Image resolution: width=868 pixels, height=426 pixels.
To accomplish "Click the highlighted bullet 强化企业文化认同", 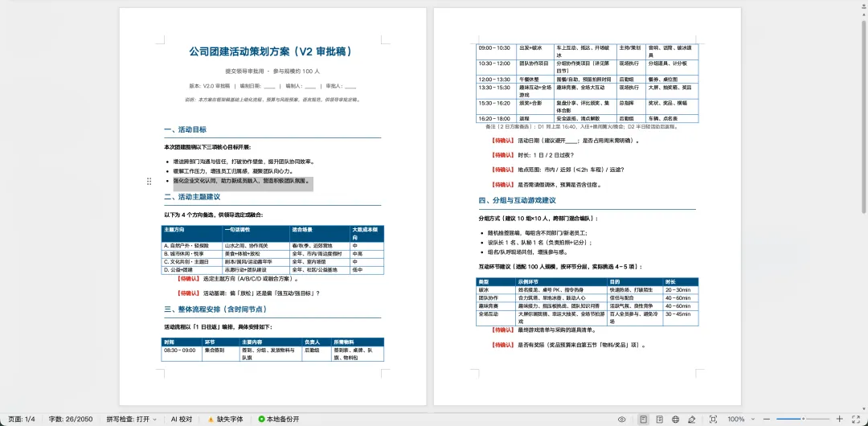I will coord(240,181).
